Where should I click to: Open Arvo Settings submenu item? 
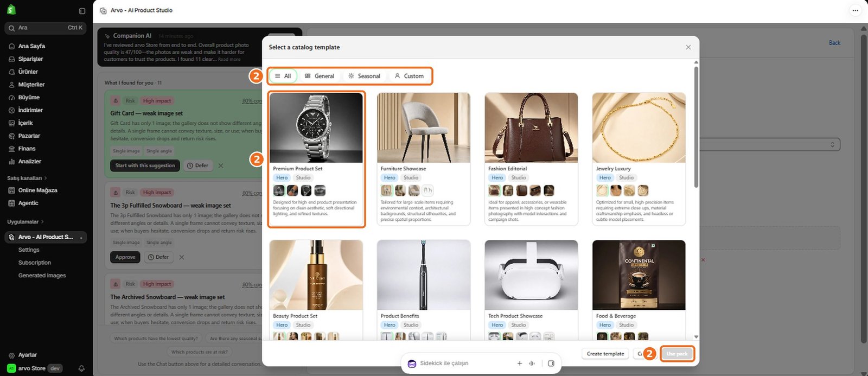29,250
